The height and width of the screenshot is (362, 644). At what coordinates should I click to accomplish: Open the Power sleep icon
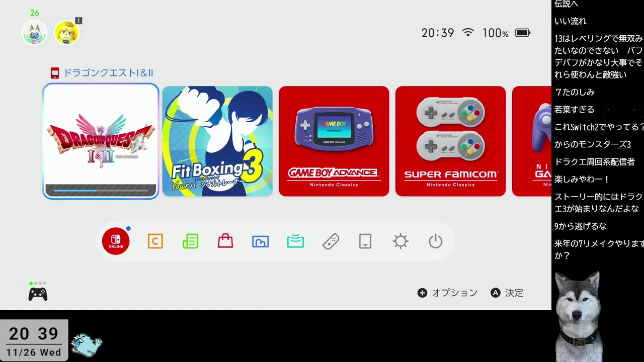pos(436,241)
